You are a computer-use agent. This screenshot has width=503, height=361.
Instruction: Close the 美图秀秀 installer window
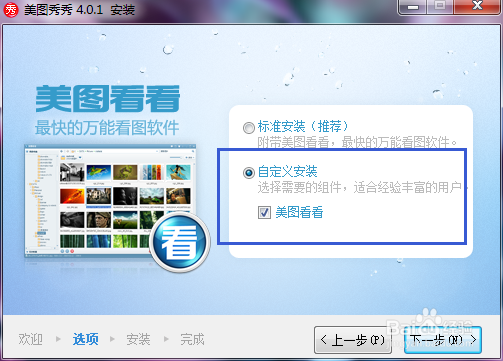pyautogui.click(x=477, y=6)
